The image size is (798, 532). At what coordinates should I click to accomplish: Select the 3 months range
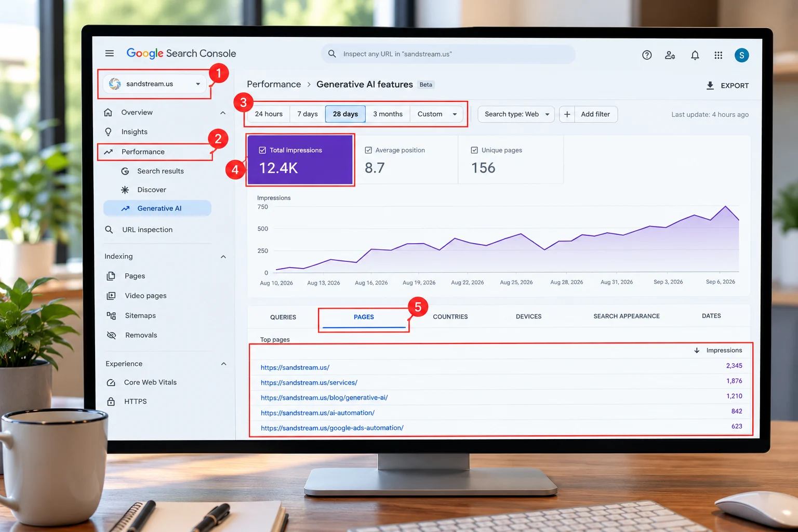click(x=388, y=114)
